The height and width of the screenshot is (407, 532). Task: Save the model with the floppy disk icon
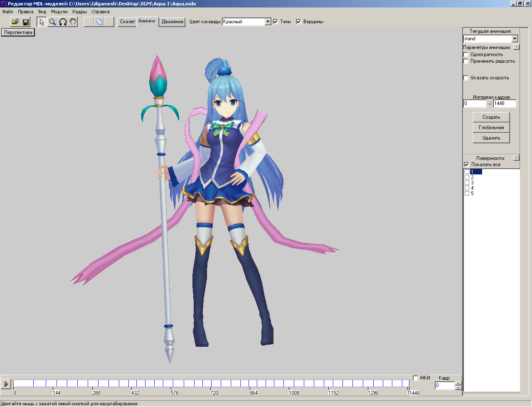coord(26,22)
